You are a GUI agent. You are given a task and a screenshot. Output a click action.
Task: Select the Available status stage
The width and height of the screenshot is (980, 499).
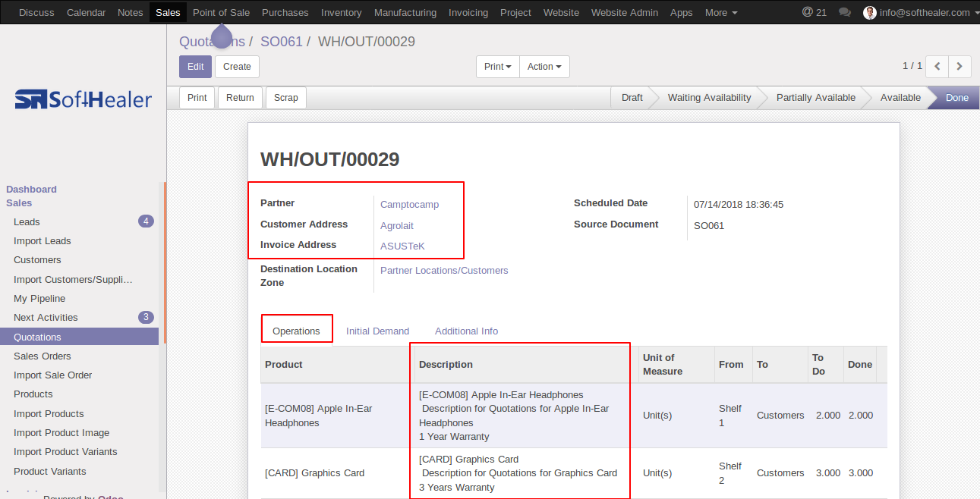[x=900, y=98]
